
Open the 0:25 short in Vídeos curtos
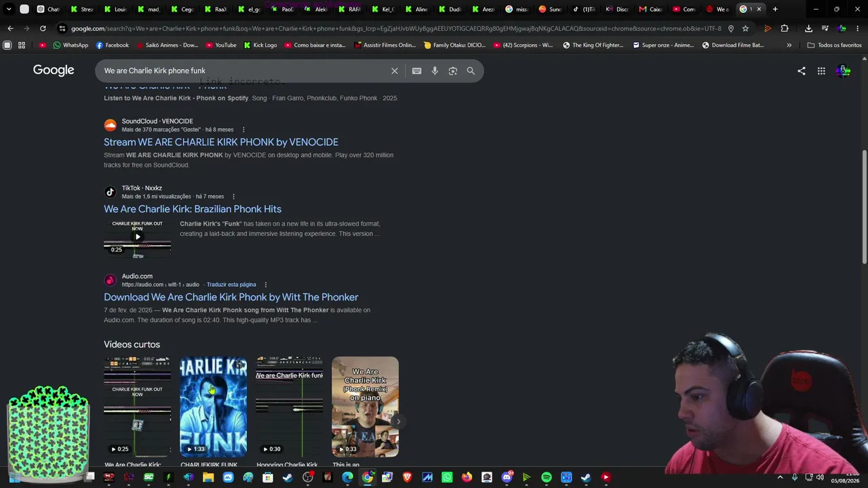[x=137, y=407]
